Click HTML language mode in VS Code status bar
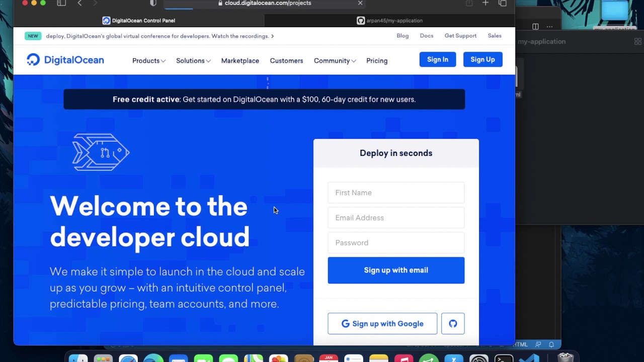This screenshot has width=644, height=362. (521, 344)
